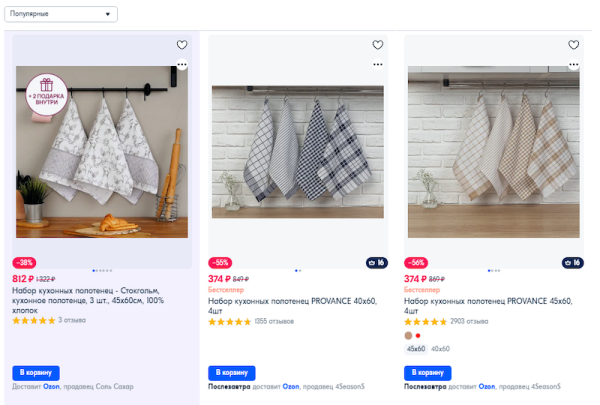
Task: Click the points badge on PROVANCE 40x60
Action: [376, 263]
